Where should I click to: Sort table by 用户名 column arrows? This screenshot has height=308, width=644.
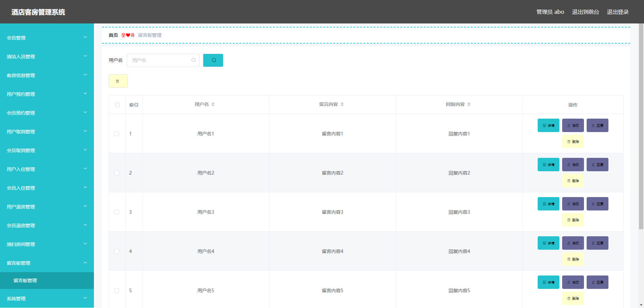point(213,104)
